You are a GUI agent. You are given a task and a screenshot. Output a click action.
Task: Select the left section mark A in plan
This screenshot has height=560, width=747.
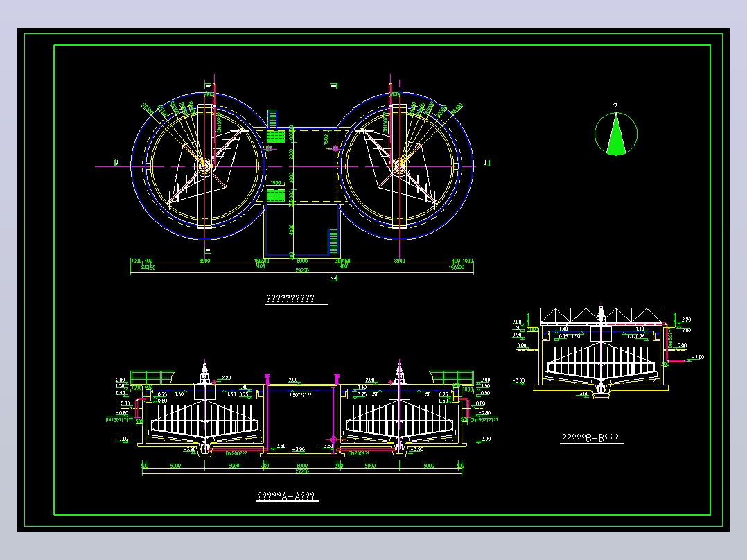[117, 164]
